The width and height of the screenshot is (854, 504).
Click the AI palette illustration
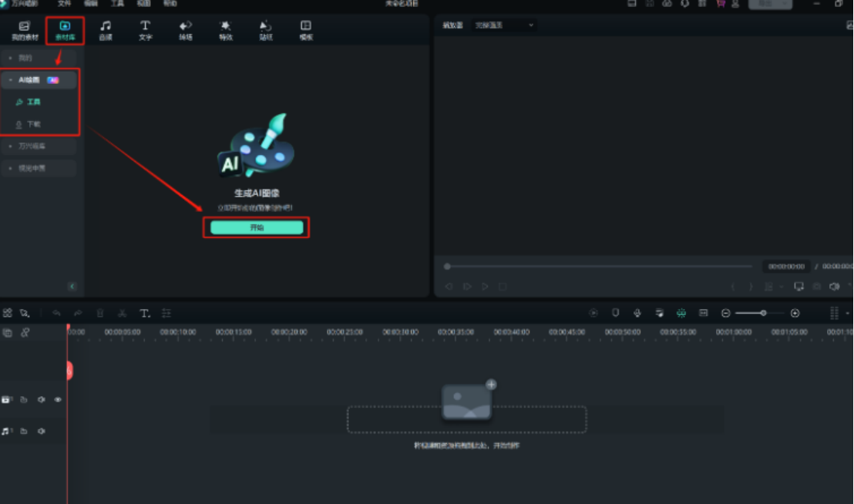(x=255, y=146)
